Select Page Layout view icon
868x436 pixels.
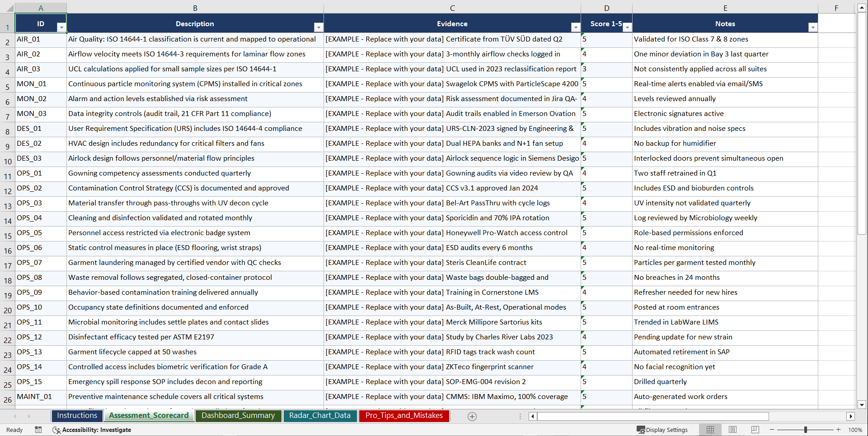[732, 430]
